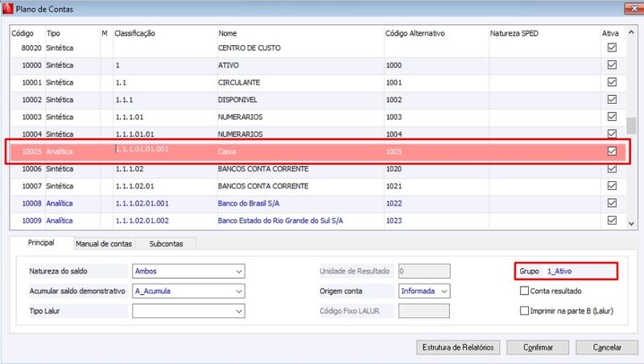The image size is (644, 364).
Task: Click the Nome column header
Action: click(227, 33)
